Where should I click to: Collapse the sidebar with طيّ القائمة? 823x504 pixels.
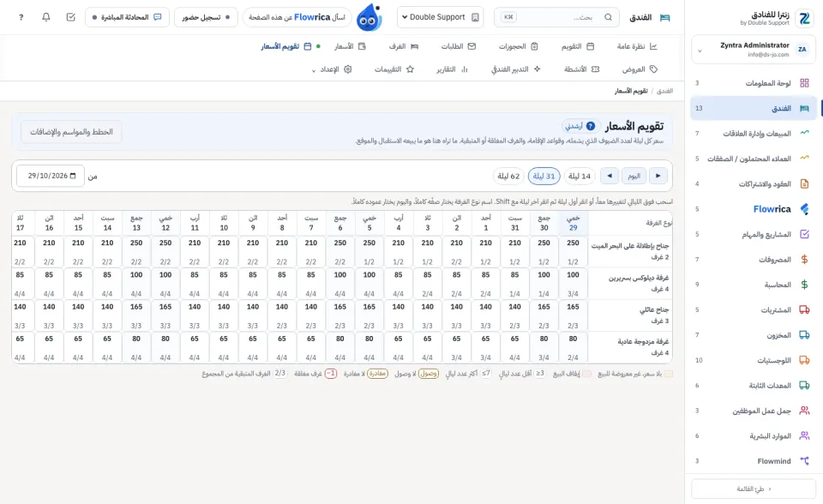point(754,489)
